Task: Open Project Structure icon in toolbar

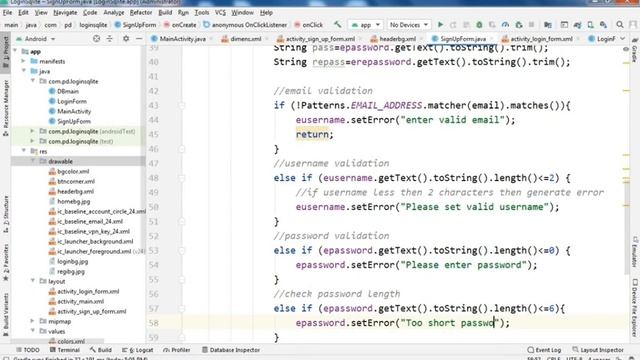Action: pyautogui.click(x=548, y=25)
